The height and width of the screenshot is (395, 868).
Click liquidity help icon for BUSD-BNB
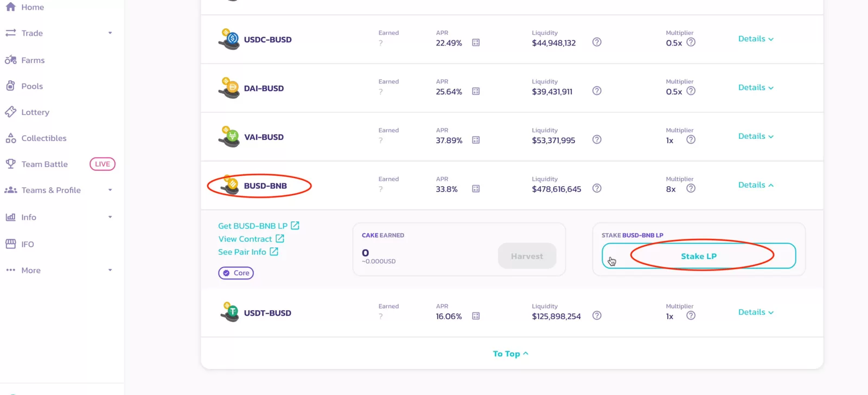coord(597,188)
